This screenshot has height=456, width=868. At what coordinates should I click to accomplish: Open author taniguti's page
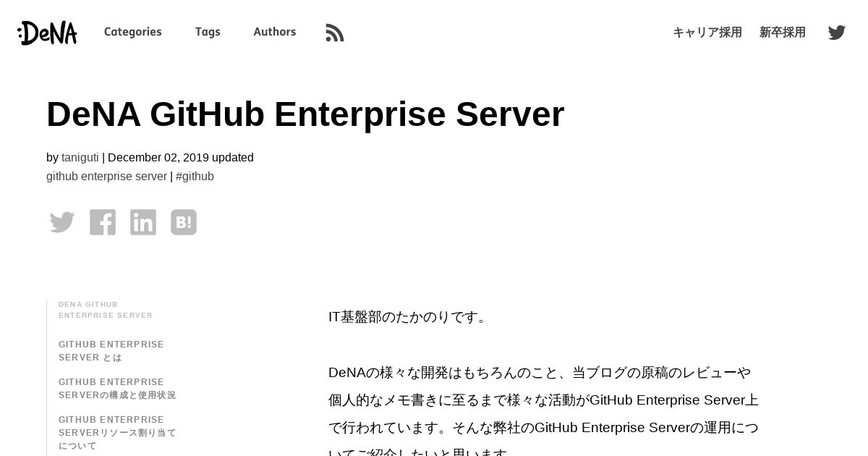pyautogui.click(x=80, y=158)
